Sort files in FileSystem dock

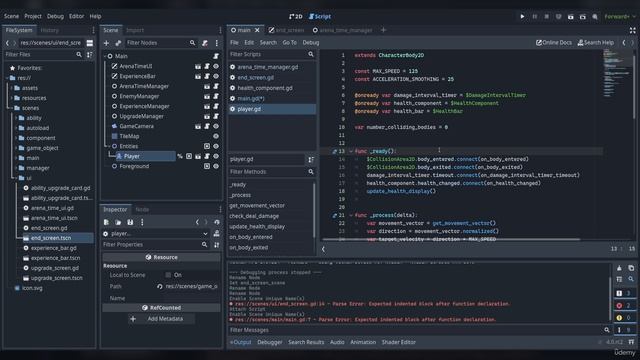90,54
